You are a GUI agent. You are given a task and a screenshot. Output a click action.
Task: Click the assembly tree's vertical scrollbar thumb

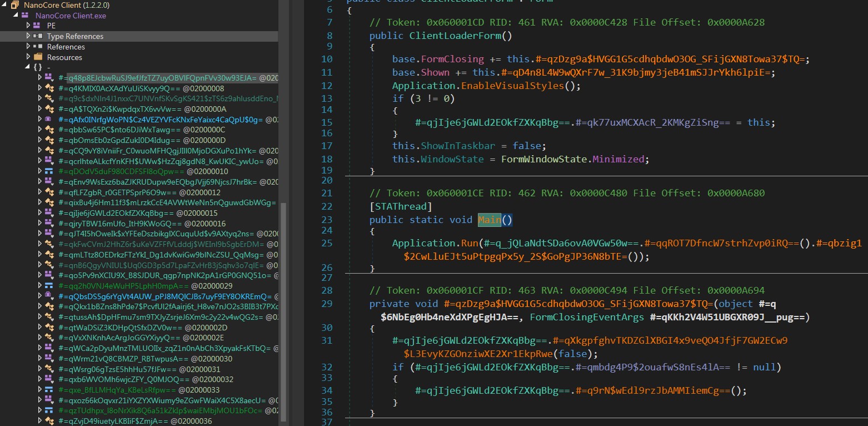285,311
